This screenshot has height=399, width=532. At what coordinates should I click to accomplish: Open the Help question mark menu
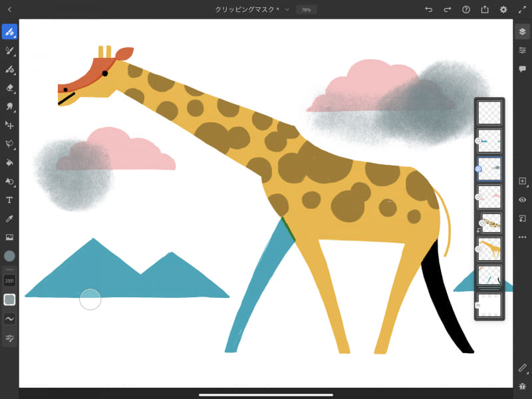click(x=466, y=9)
